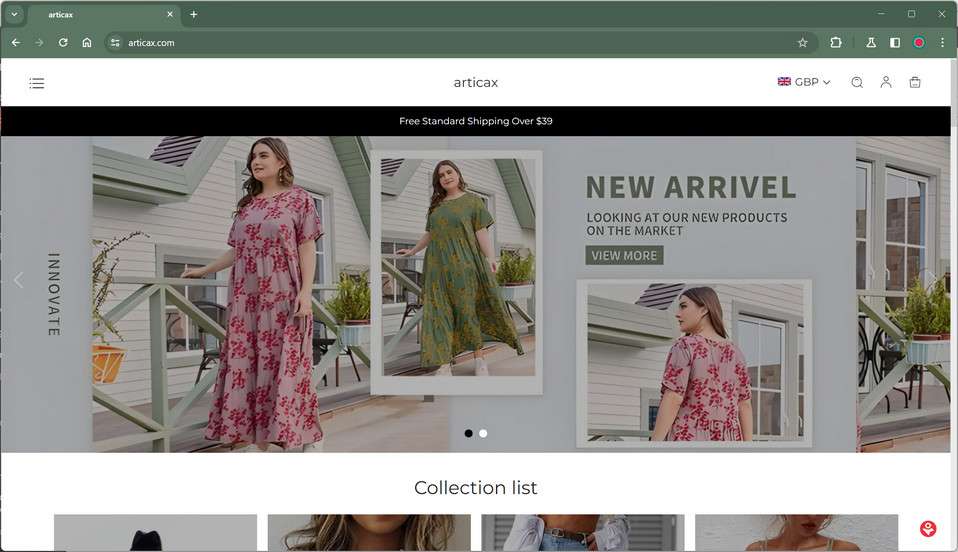Click the NEW ARRIVEL banner heading
Image resolution: width=958 pixels, height=552 pixels.
point(691,187)
